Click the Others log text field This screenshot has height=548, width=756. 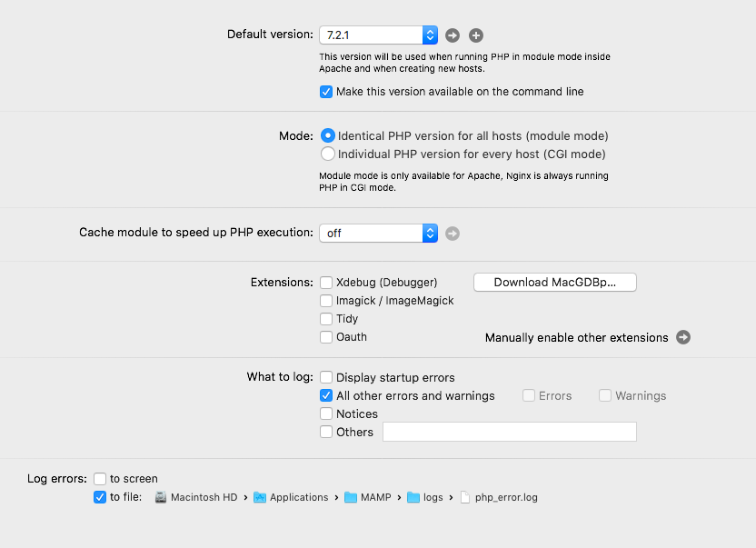[x=509, y=432]
